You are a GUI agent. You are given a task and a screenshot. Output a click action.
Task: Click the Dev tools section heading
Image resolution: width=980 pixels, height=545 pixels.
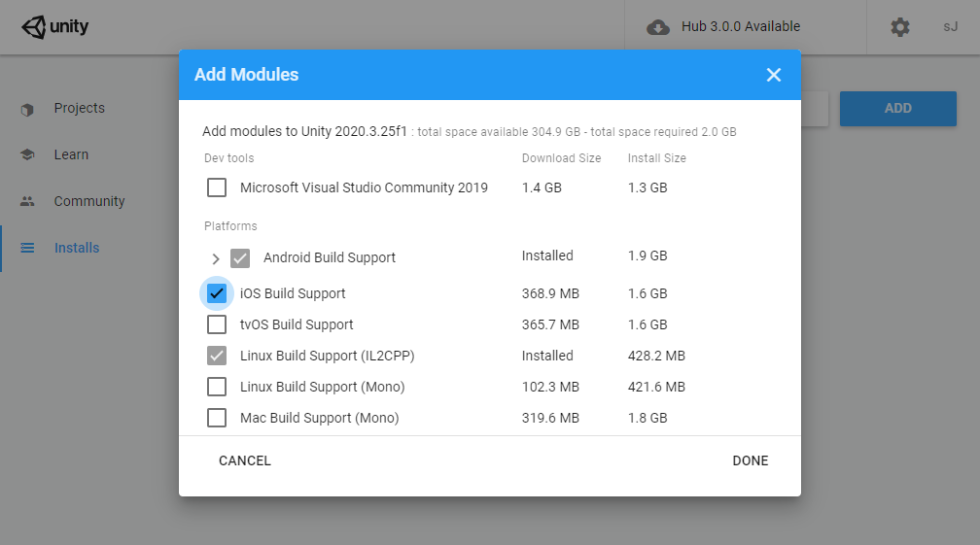pyautogui.click(x=228, y=158)
